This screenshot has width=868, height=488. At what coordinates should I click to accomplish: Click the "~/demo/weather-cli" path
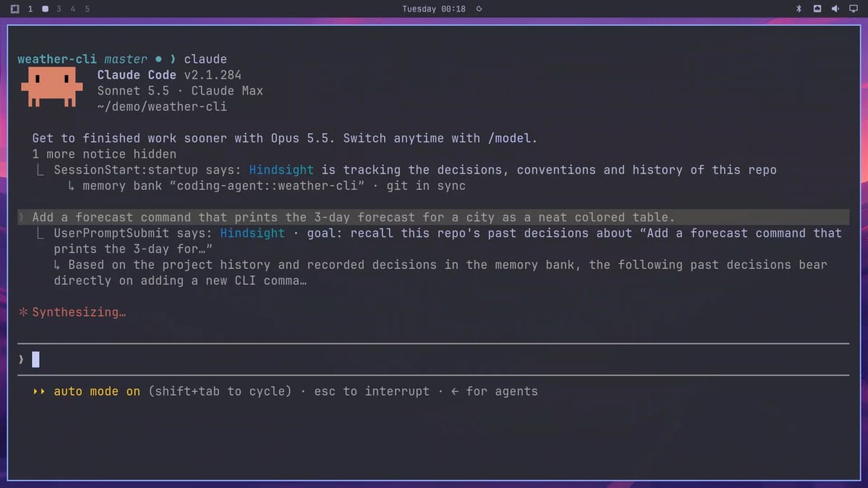point(162,107)
